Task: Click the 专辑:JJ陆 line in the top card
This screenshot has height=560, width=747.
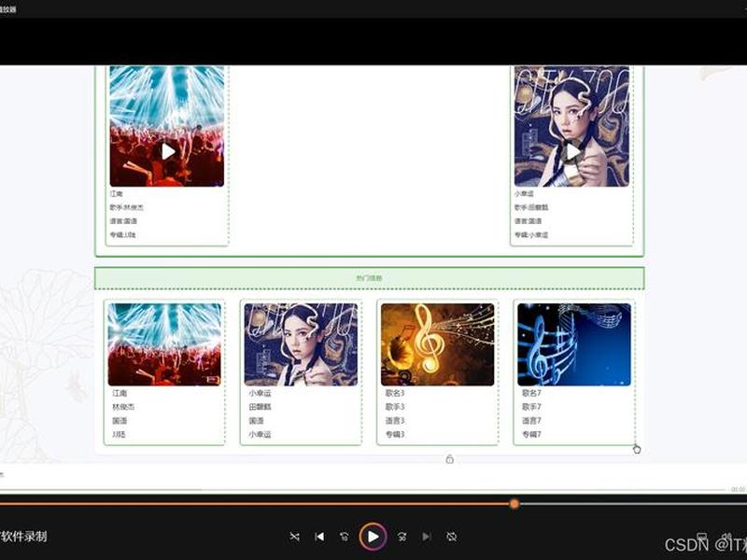Action: coord(123,235)
